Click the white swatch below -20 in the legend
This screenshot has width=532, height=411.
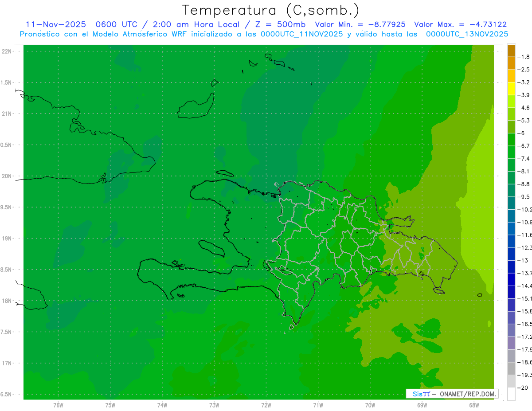[x=511, y=394]
